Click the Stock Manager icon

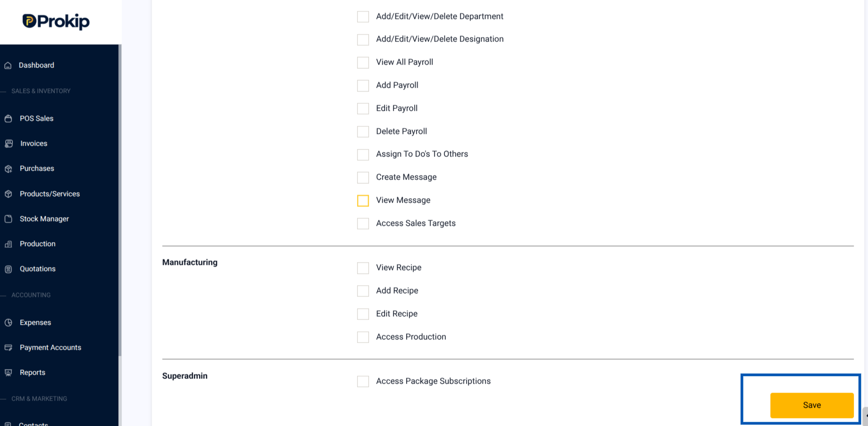coord(8,219)
